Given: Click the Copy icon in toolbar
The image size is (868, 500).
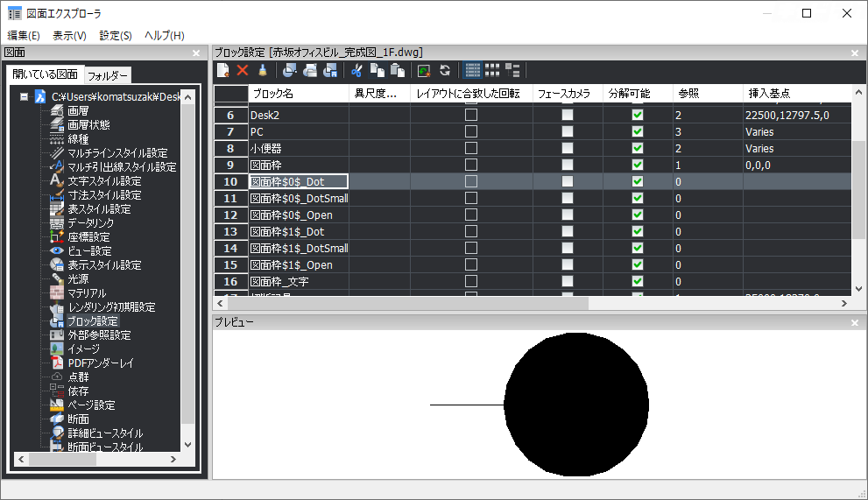Looking at the screenshot, I should tap(377, 70).
